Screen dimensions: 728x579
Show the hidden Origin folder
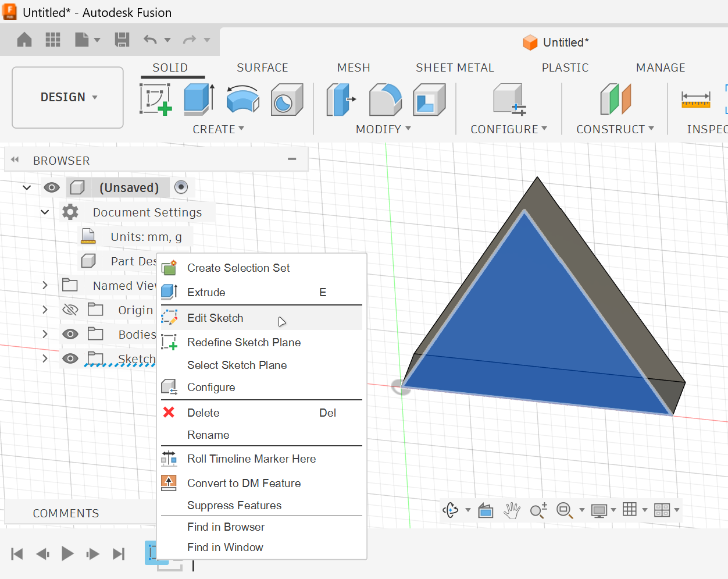70,310
